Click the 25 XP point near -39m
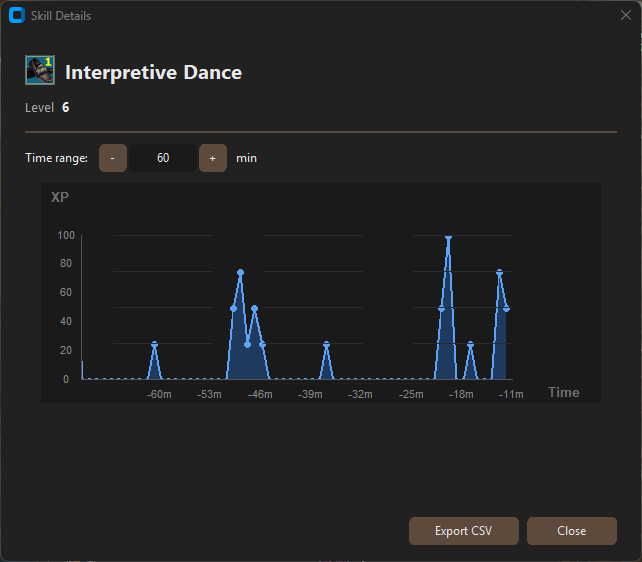The height and width of the screenshot is (562, 642). [x=326, y=345]
